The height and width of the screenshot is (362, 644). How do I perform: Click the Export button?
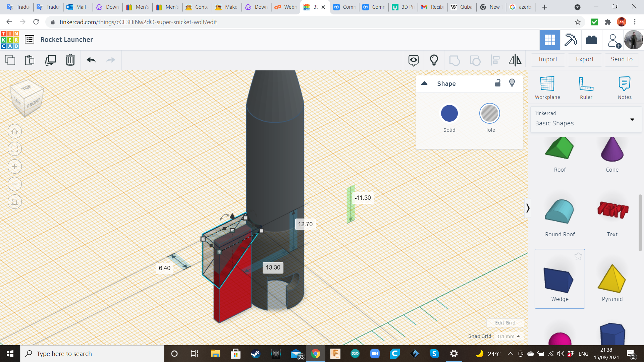[585, 59]
